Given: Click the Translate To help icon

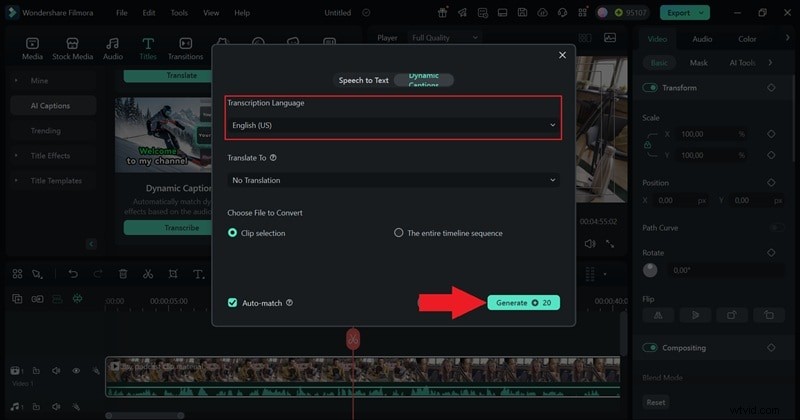Looking at the screenshot, I should tap(273, 158).
